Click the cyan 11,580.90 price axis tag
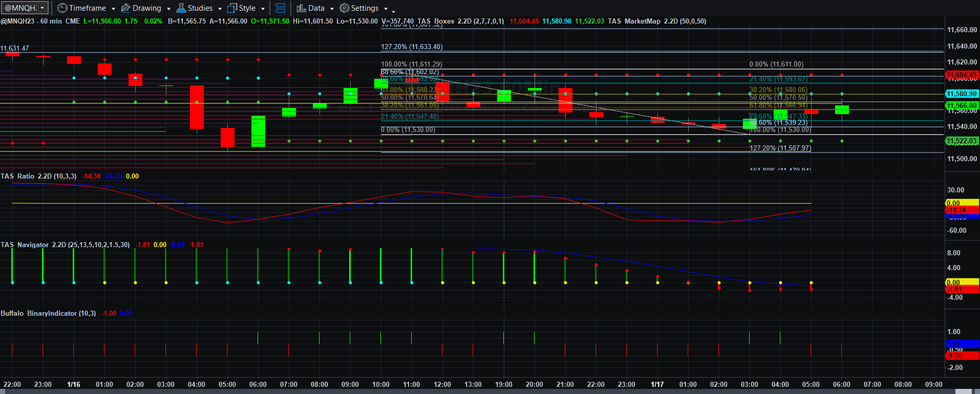The image size is (980, 394). [962, 94]
